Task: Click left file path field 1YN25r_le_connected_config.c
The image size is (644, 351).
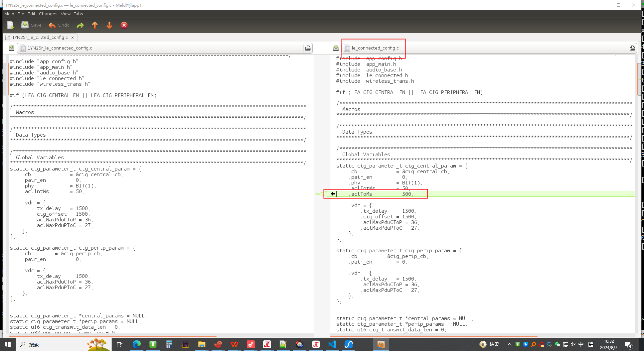Action: [161, 48]
